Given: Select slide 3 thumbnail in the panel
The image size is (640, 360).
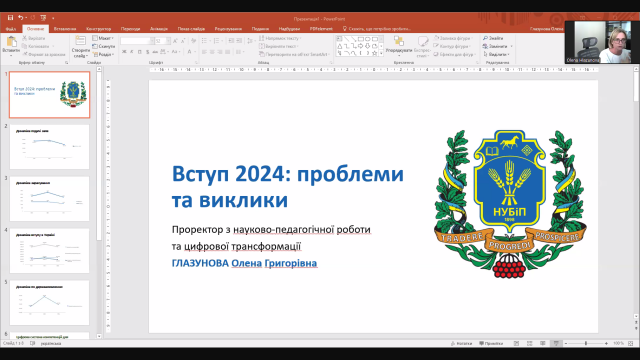Looking at the screenshot, I should tap(49, 199).
